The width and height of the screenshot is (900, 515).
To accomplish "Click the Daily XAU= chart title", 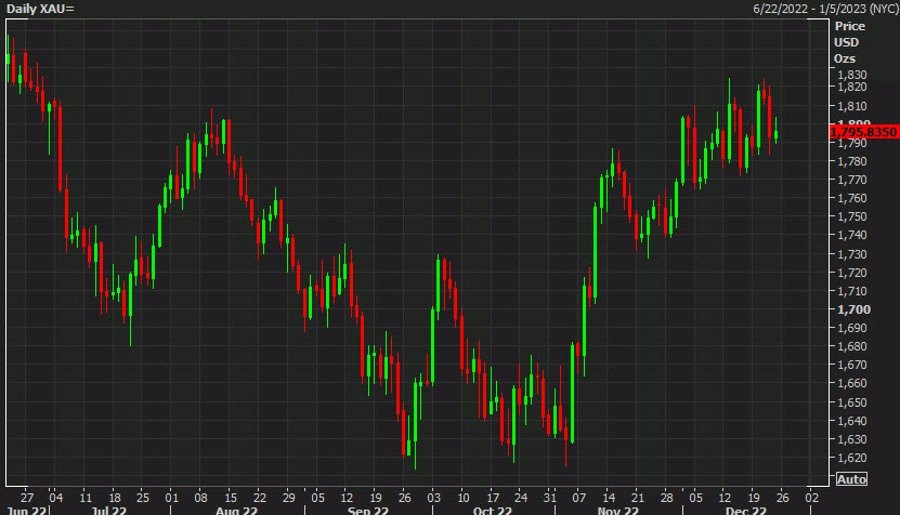I will click(40, 8).
